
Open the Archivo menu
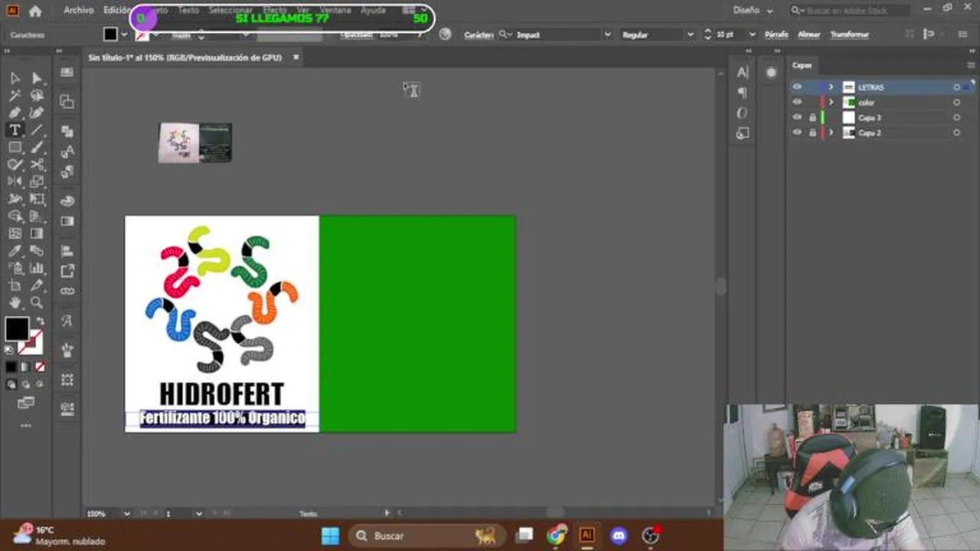(x=78, y=11)
